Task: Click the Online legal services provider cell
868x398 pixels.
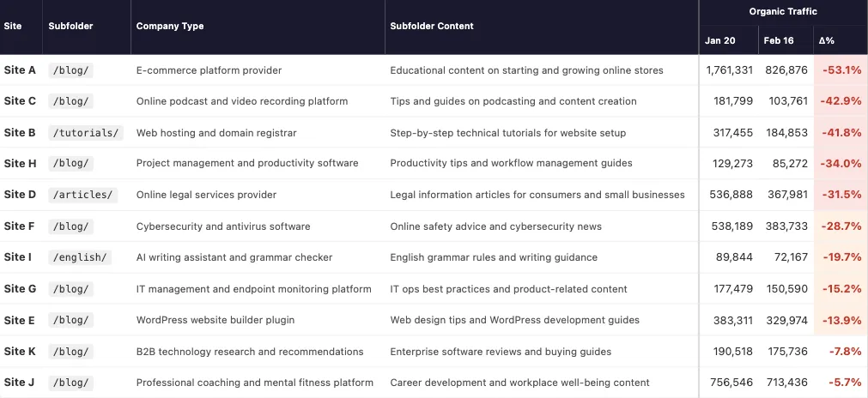Action: pyautogui.click(x=207, y=195)
